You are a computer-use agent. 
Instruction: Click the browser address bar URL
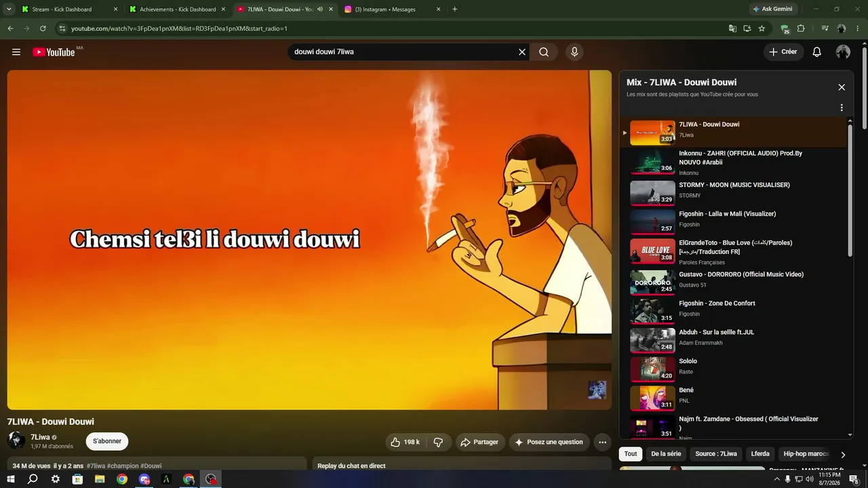(179, 28)
